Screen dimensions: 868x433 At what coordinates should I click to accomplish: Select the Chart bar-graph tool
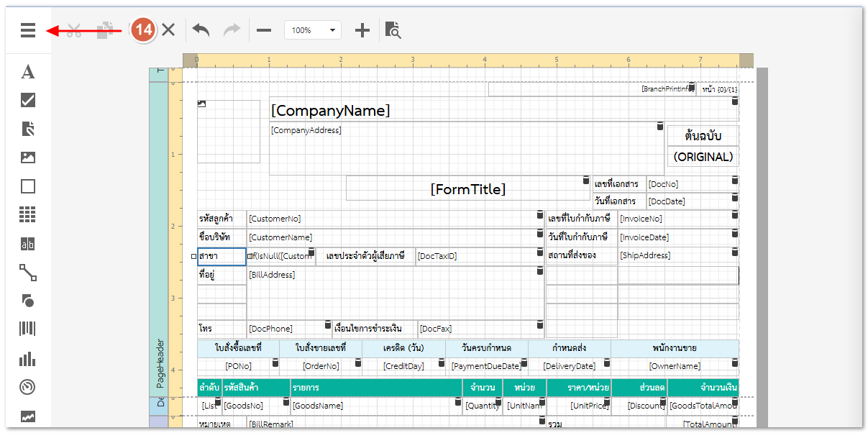point(28,358)
